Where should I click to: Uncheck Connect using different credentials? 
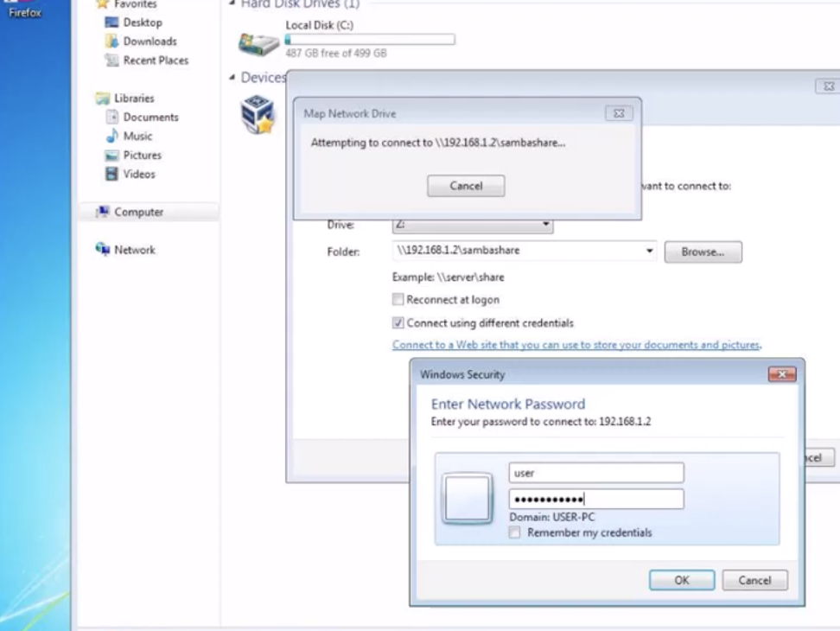(398, 323)
